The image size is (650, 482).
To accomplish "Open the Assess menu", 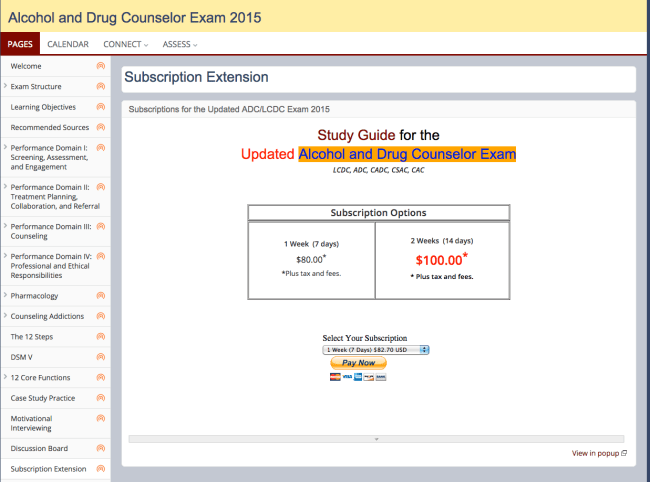I will click(x=180, y=44).
